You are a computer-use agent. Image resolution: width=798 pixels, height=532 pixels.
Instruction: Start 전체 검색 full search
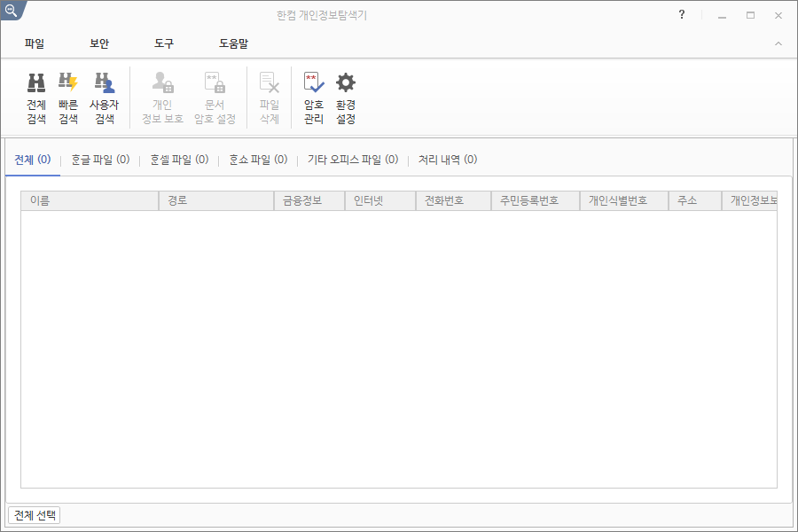click(x=36, y=98)
